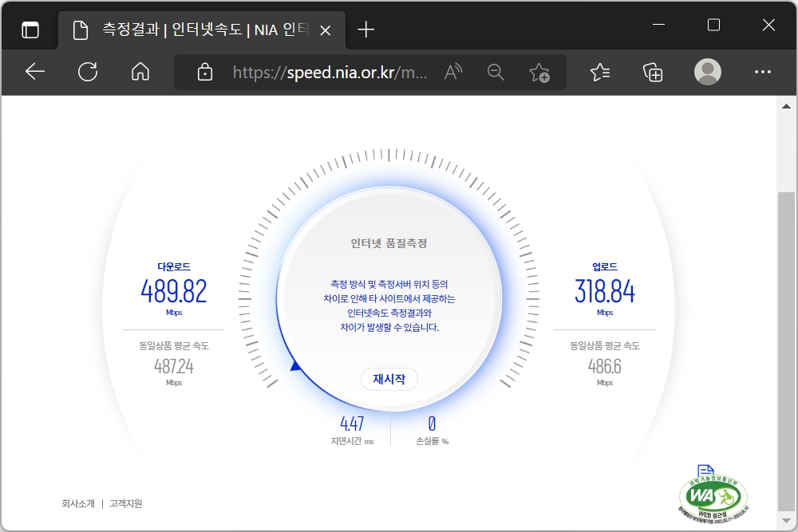798x532 pixels.
Task: Minimize the browser window
Action: coord(658,25)
